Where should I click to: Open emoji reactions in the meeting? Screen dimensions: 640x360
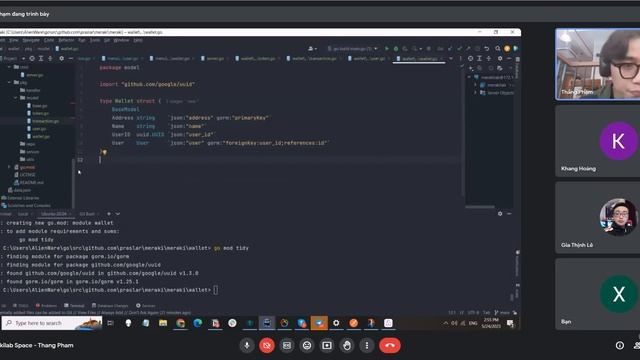coord(307,346)
